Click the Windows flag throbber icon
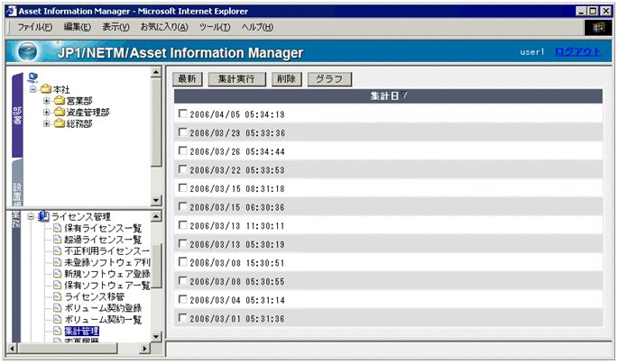 pos(598,27)
